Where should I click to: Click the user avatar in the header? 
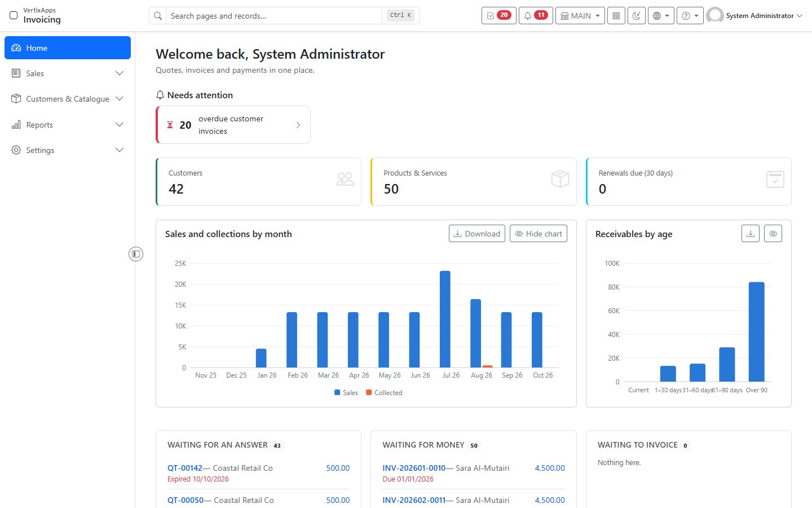tap(715, 16)
